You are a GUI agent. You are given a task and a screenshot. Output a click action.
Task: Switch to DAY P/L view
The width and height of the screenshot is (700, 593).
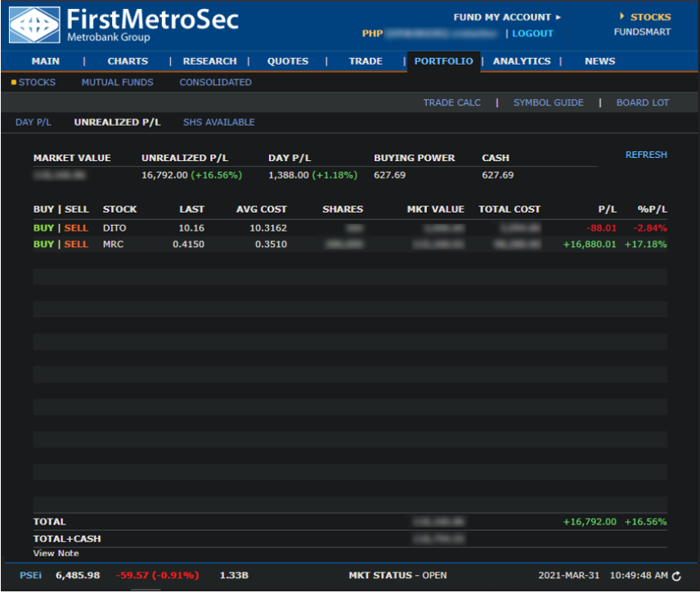[x=34, y=123]
